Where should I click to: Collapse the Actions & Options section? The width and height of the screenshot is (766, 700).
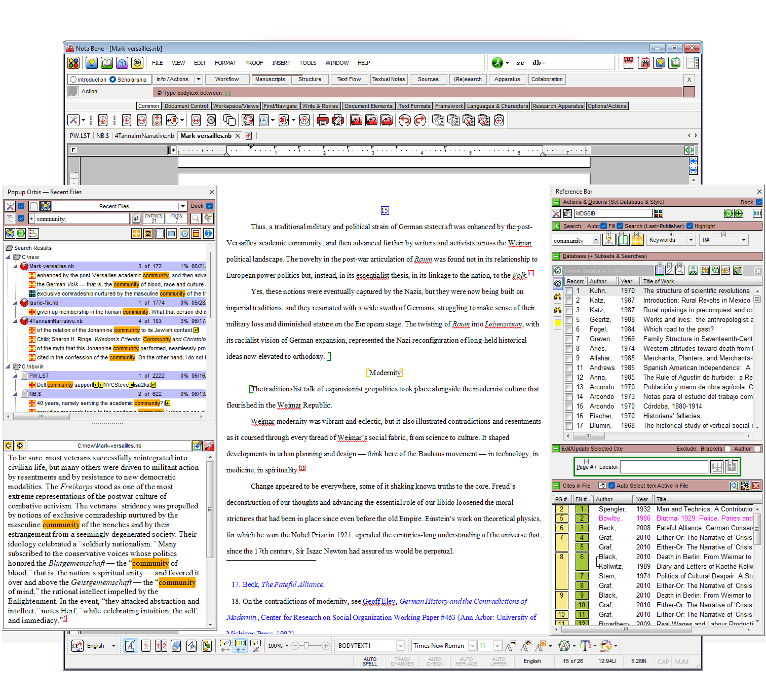point(556,202)
